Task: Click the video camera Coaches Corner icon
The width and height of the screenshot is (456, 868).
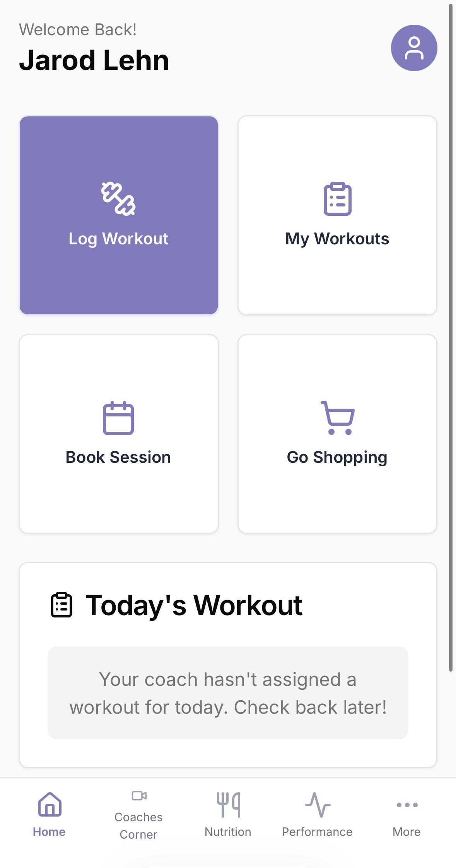Action: (139, 796)
